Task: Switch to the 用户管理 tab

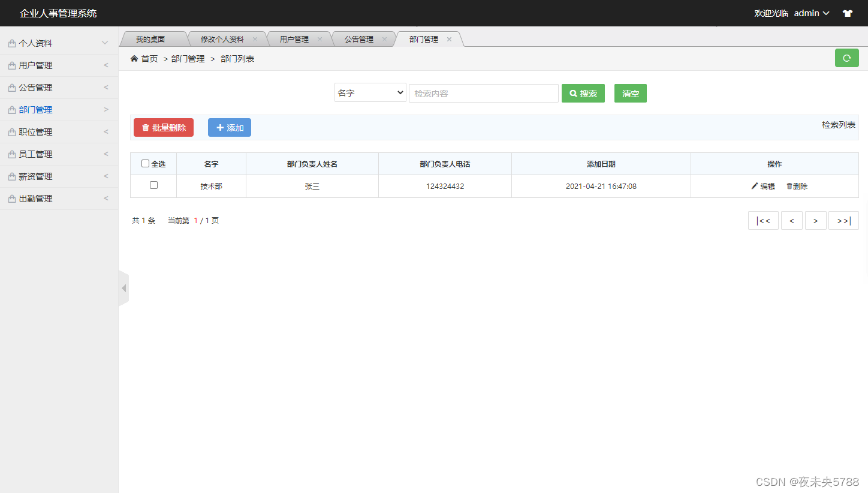Action: click(x=294, y=39)
